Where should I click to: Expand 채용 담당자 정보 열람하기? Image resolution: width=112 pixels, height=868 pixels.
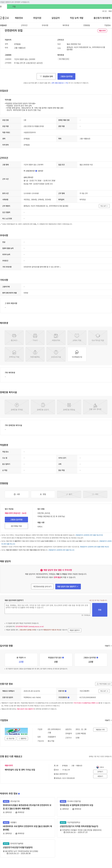coord(68,586)
